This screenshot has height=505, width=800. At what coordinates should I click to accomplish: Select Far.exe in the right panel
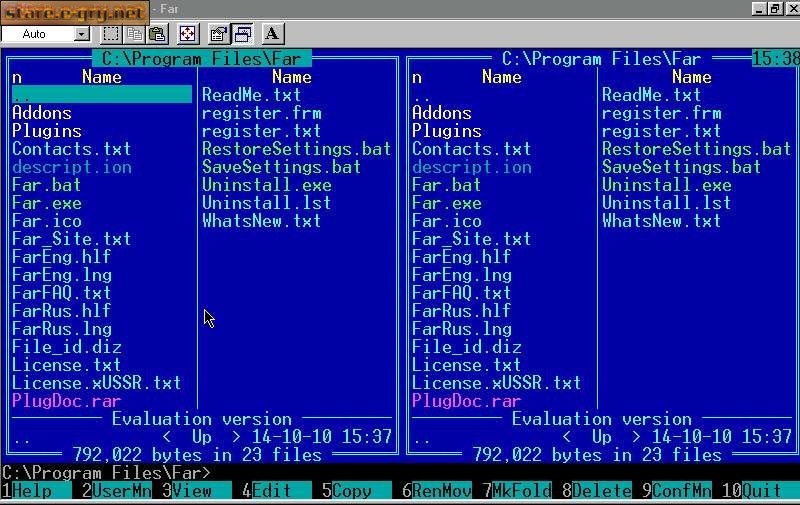tap(446, 203)
